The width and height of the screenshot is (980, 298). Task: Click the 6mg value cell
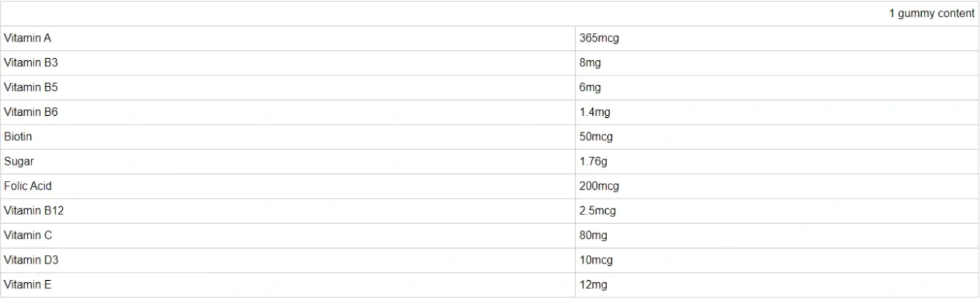click(x=590, y=88)
